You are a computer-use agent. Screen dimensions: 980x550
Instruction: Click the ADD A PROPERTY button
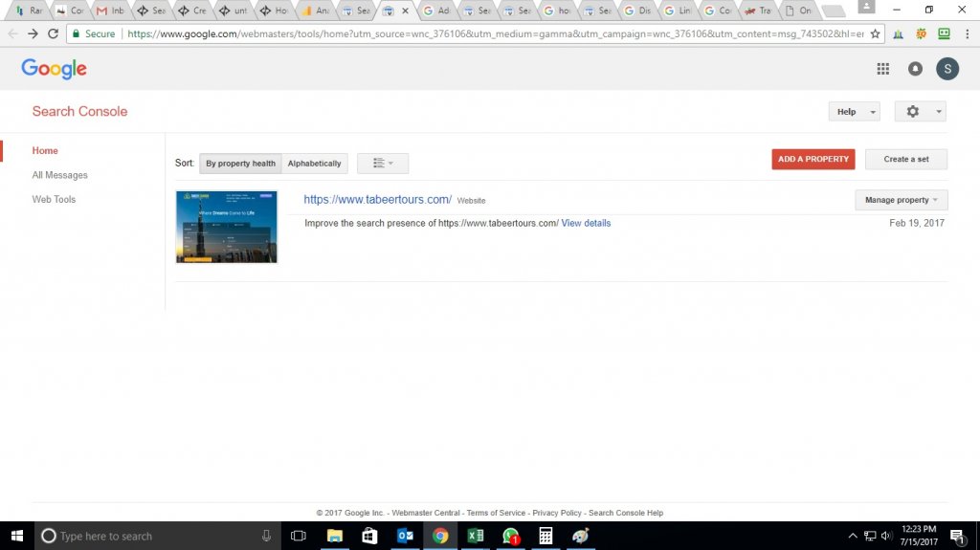[x=813, y=159]
